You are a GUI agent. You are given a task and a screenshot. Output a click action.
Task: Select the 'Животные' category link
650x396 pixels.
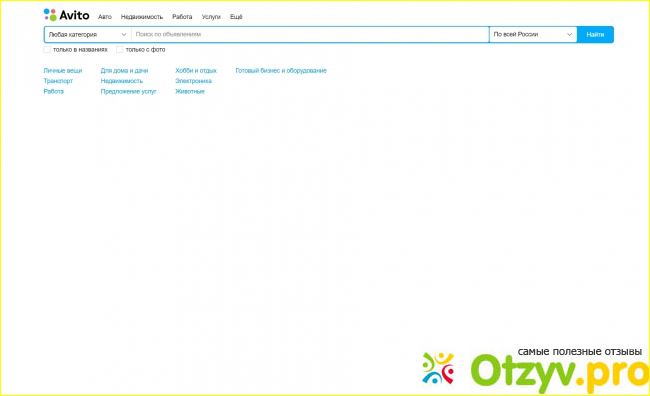point(190,91)
